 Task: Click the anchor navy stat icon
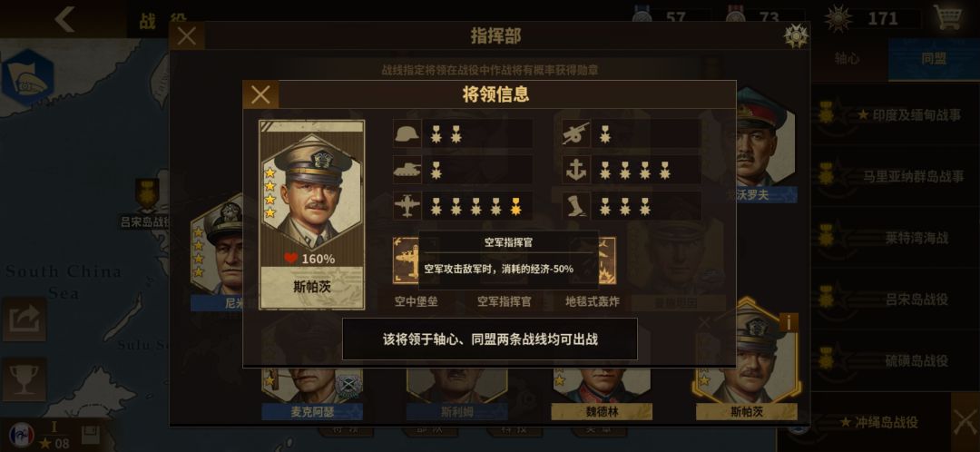(575, 170)
